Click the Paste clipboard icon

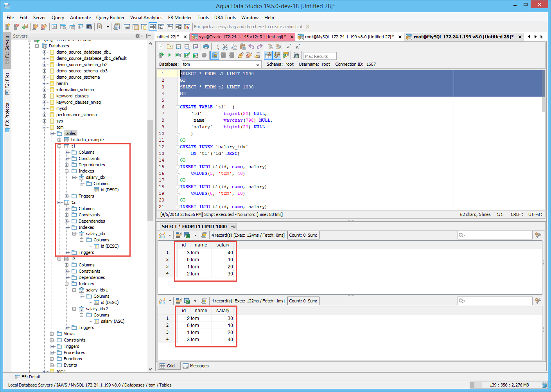242,47
